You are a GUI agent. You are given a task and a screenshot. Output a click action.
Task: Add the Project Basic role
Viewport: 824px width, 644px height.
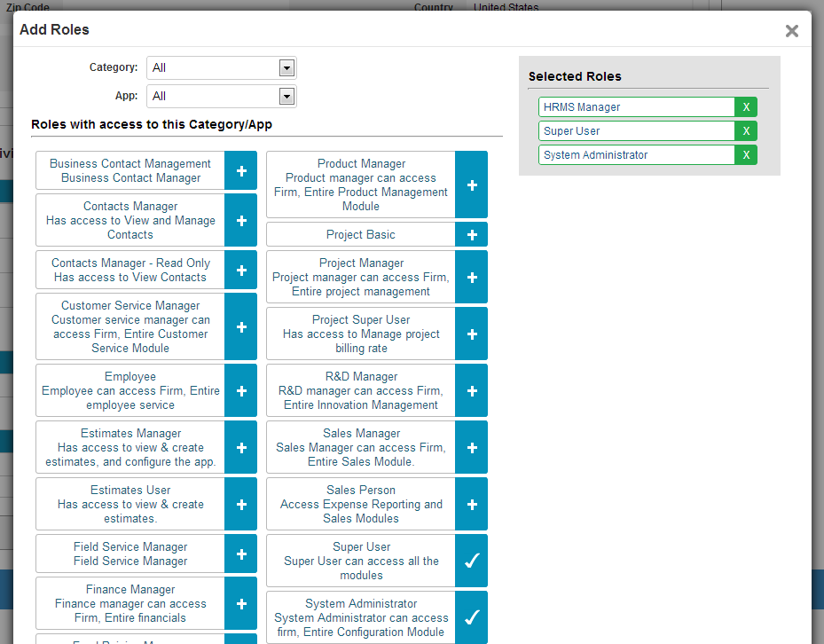471,234
